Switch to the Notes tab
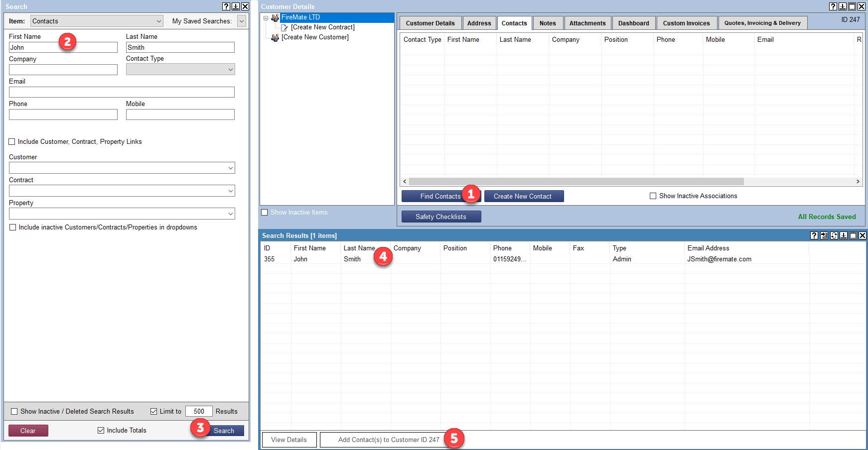 547,22
